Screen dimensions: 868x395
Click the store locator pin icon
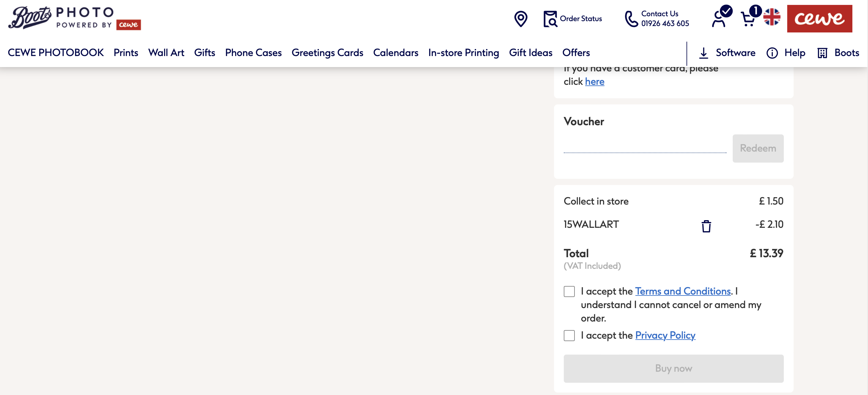click(520, 19)
